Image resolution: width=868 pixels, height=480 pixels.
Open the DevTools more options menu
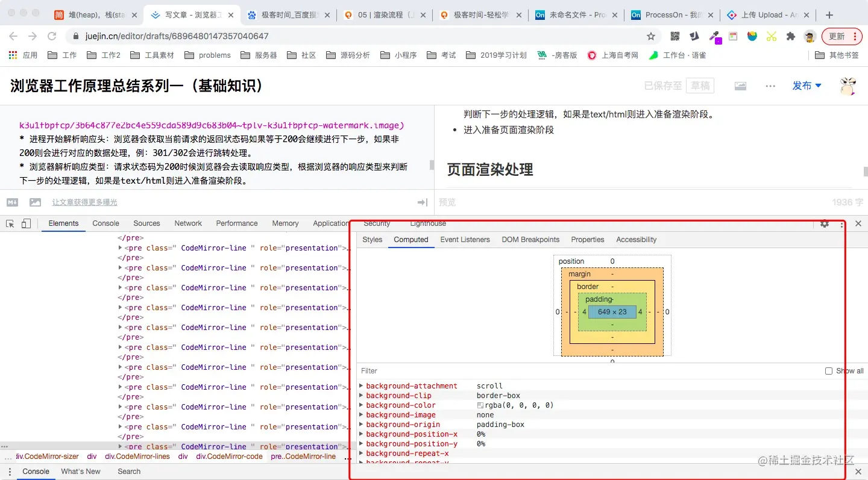pos(842,224)
